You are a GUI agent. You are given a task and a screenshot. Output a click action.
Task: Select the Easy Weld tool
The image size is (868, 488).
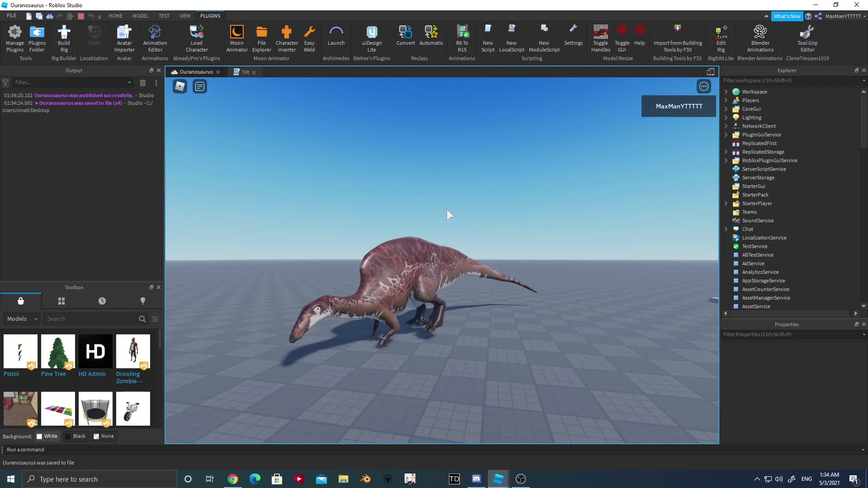(x=309, y=38)
